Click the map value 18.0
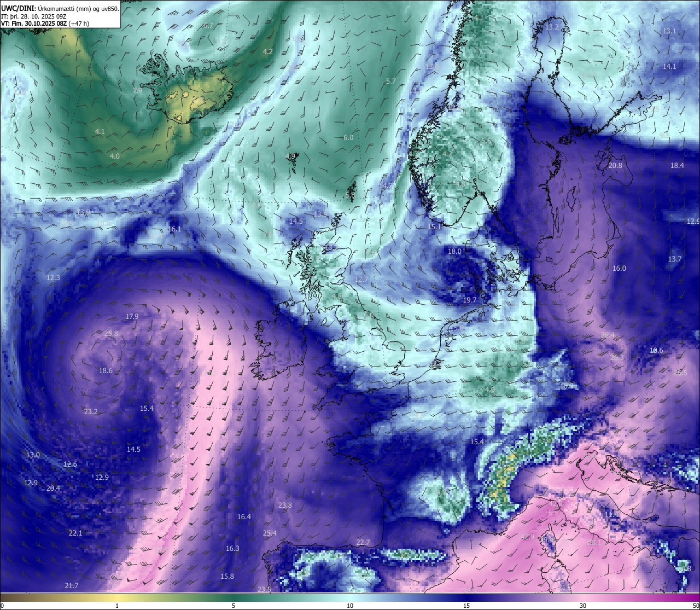 coord(454,251)
